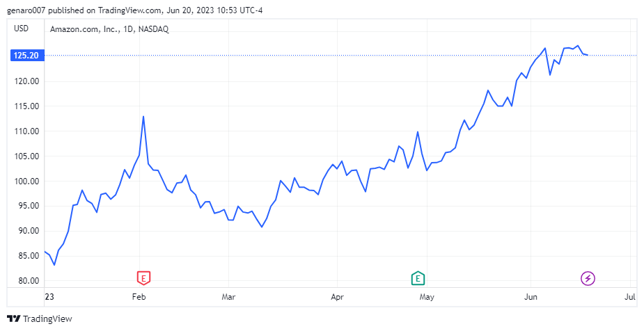Click the 85.00 price axis label

tap(30, 256)
